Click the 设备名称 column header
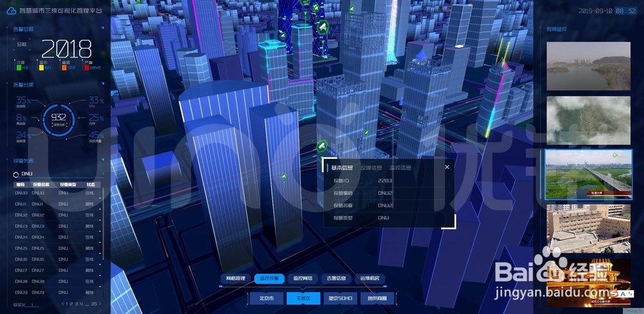This screenshot has width=644, height=314. pyautogui.click(x=41, y=185)
